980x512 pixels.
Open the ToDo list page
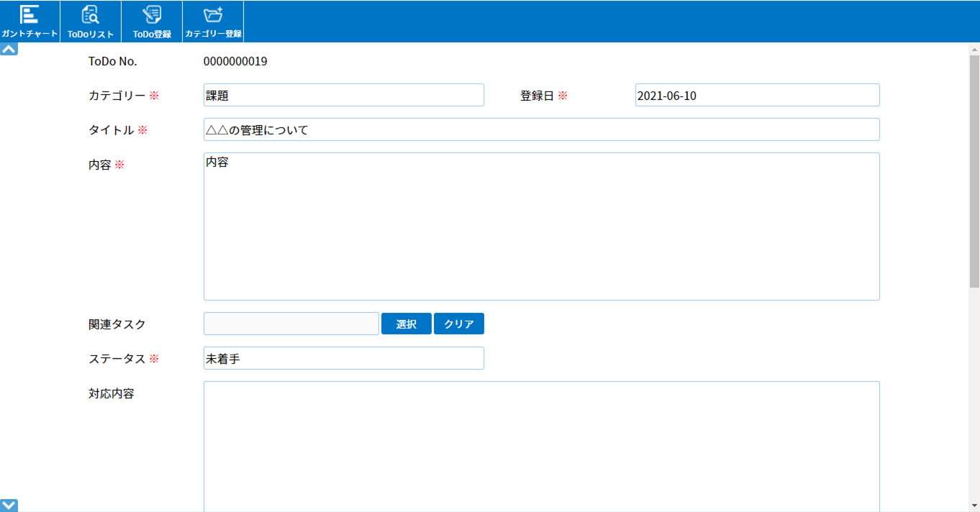91,22
